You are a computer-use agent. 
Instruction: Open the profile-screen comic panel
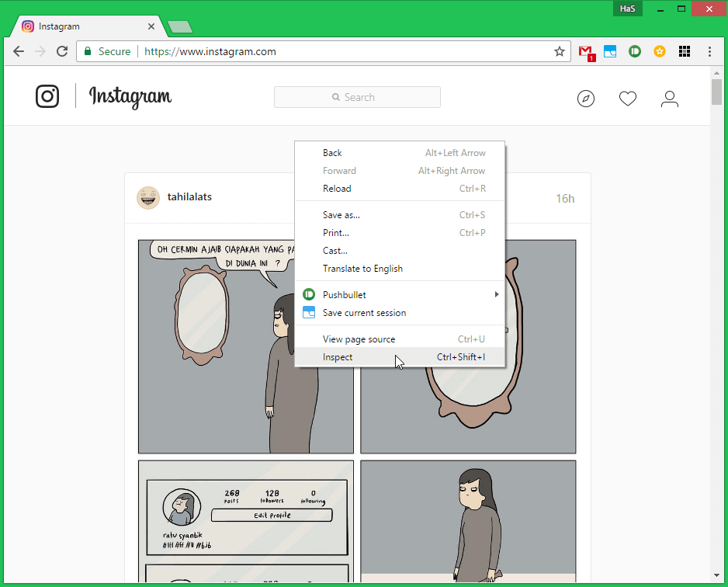pos(246,521)
